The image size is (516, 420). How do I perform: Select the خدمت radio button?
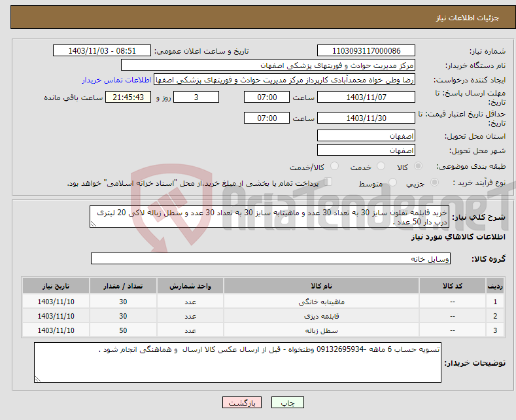pyautogui.click(x=381, y=166)
